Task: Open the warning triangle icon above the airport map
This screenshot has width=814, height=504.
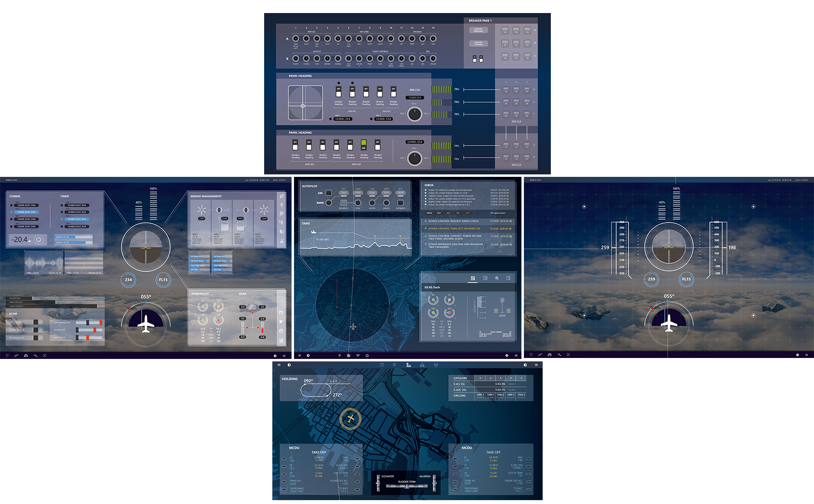Action: pyautogui.click(x=422, y=365)
